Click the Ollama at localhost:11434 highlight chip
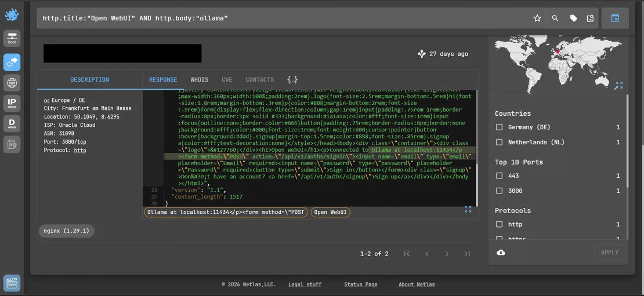This screenshot has height=296, width=644. (x=226, y=212)
